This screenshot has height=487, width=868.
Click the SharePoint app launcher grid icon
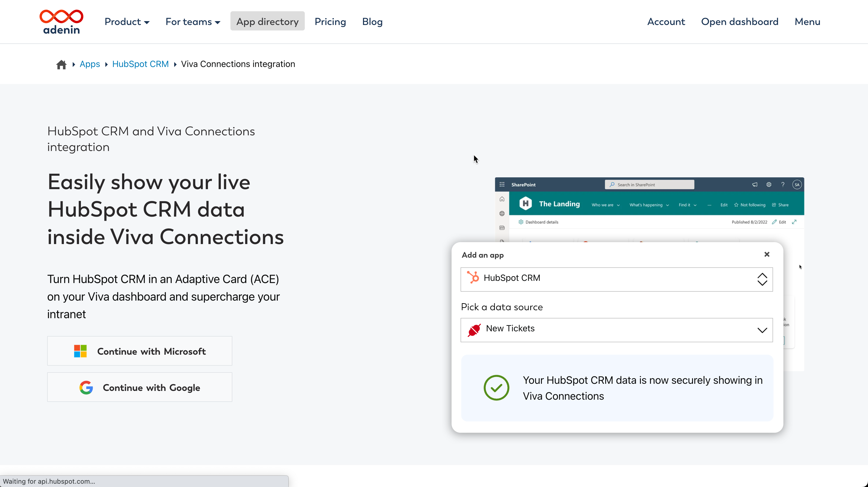point(502,184)
